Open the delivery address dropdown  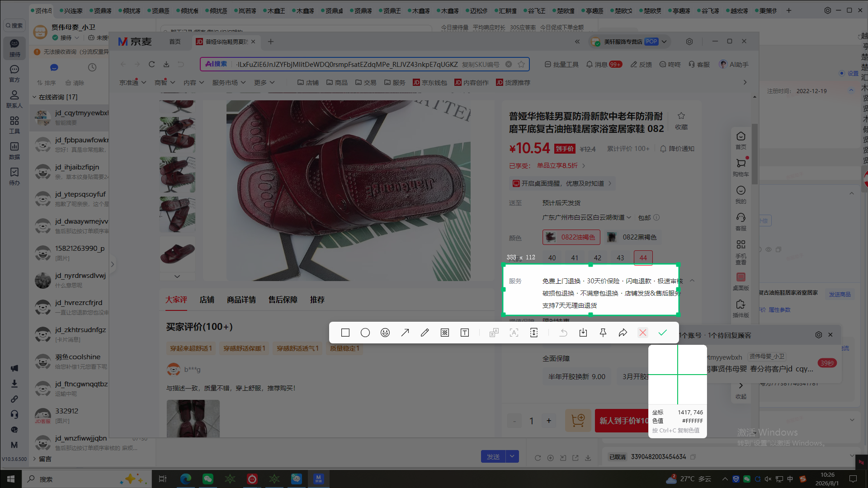click(x=586, y=218)
